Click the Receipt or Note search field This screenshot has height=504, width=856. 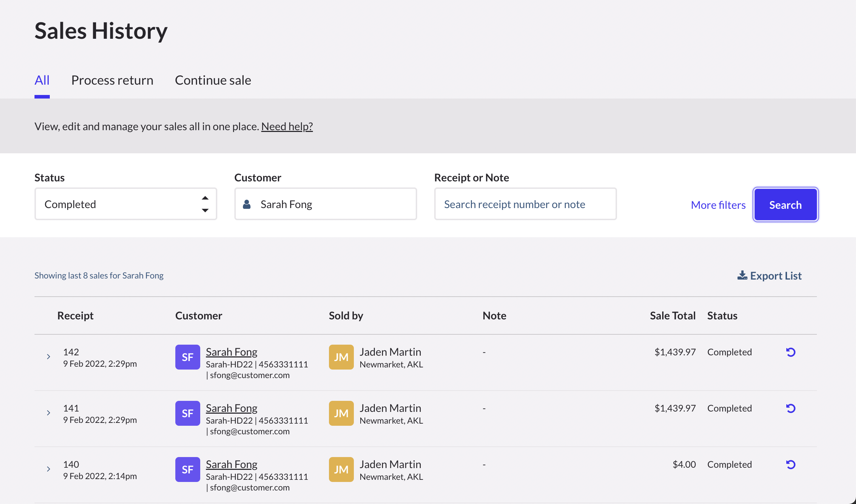[x=525, y=204]
